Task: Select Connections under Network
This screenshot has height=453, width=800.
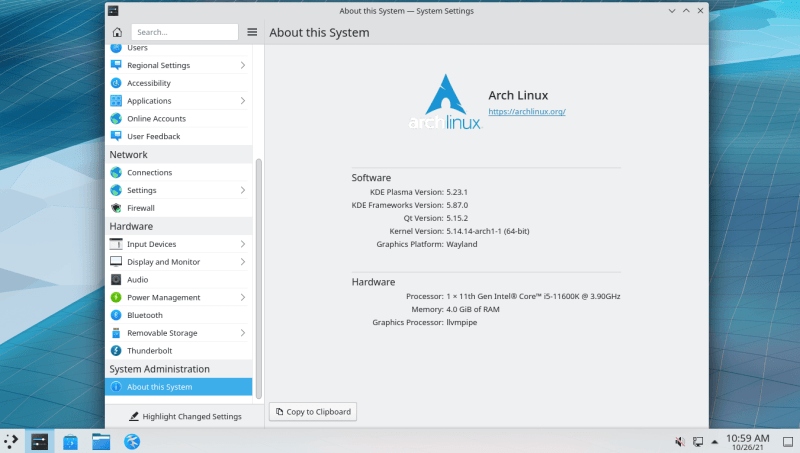Action: click(150, 172)
